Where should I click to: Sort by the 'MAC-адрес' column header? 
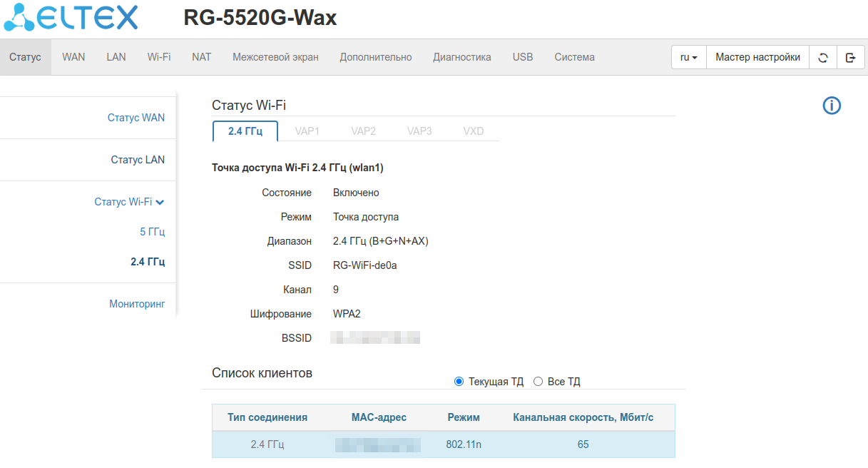click(379, 417)
